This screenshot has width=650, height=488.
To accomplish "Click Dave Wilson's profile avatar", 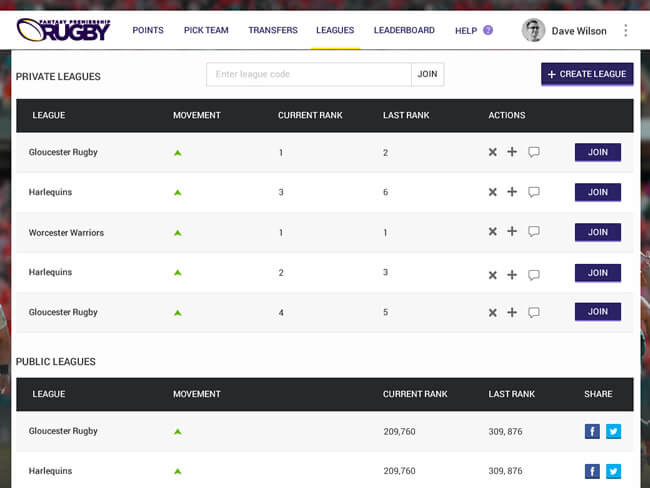I will click(x=533, y=30).
